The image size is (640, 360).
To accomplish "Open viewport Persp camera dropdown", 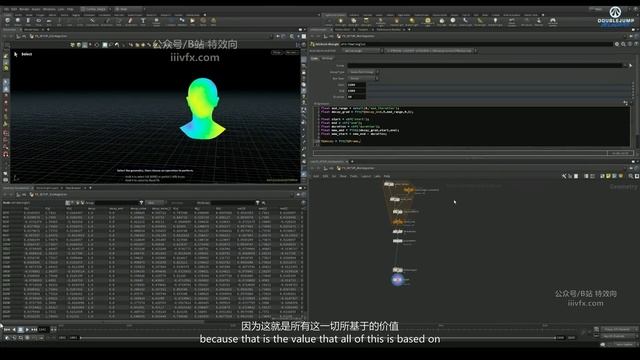I will tap(277, 53).
